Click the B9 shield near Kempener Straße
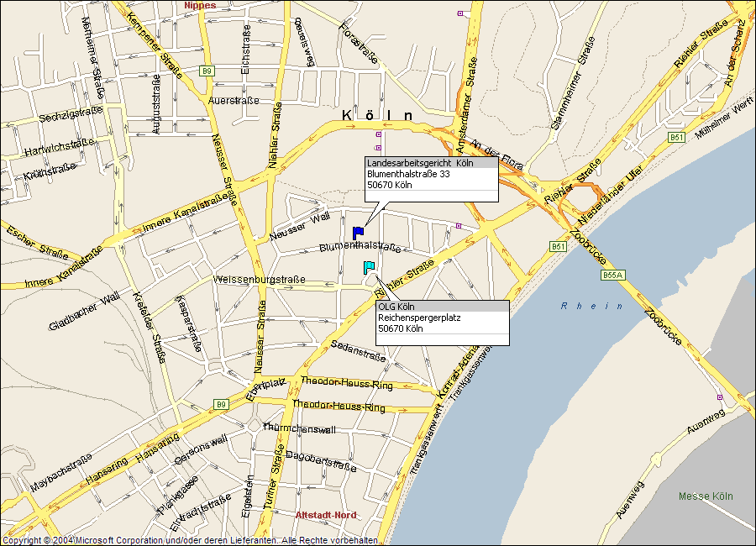 coord(207,71)
